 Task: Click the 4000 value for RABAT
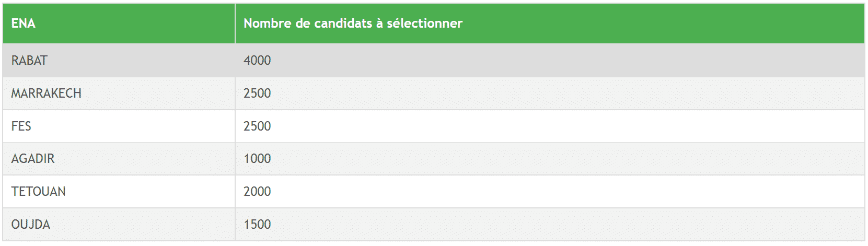point(257,61)
